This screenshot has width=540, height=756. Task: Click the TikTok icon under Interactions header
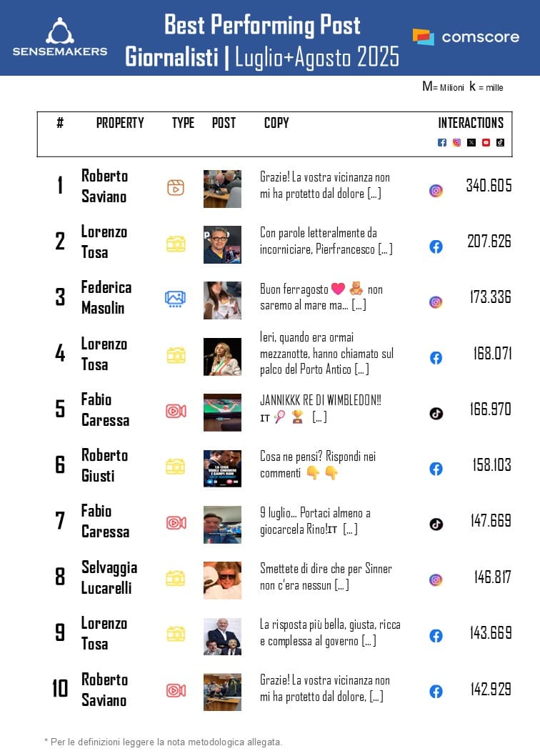pyautogui.click(x=500, y=142)
